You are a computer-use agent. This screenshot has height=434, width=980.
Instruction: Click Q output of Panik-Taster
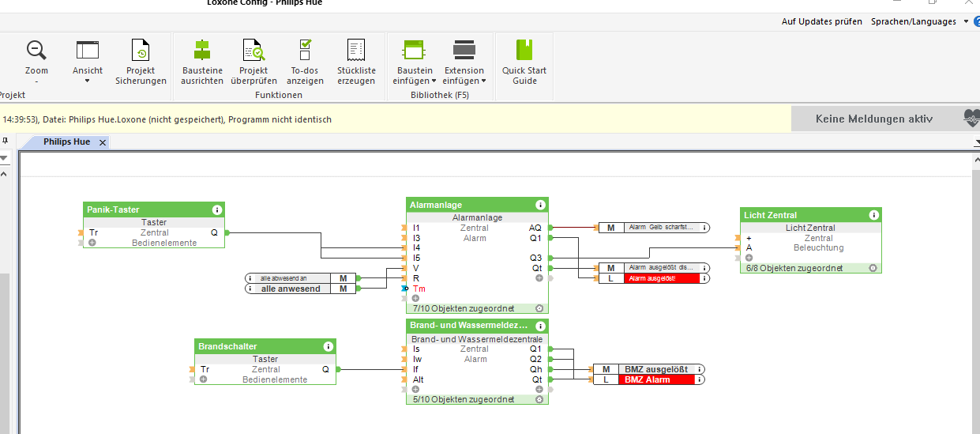point(214,232)
